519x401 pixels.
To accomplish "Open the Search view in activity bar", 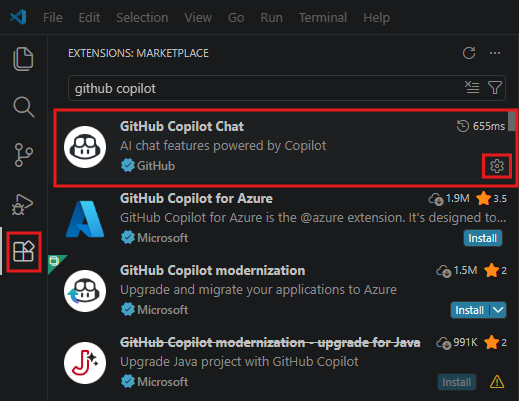I will tap(23, 107).
